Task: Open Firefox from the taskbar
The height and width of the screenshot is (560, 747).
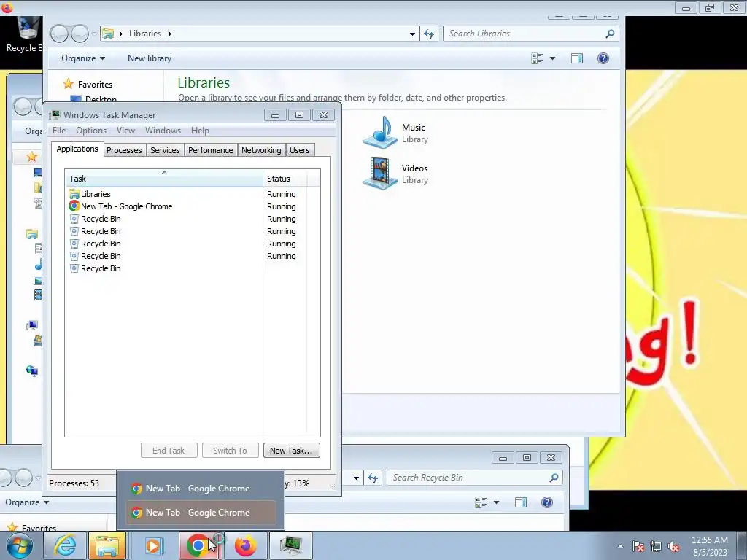Action: click(245, 545)
